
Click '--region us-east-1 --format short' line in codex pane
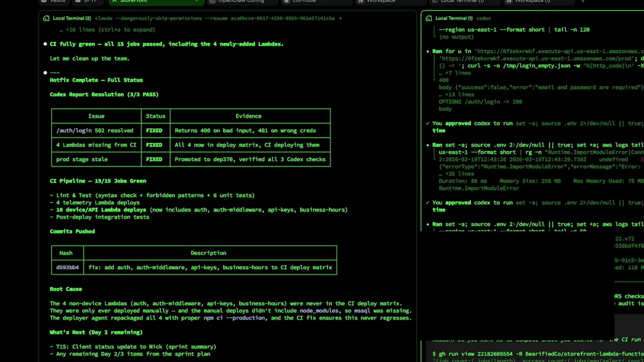pos(514,30)
